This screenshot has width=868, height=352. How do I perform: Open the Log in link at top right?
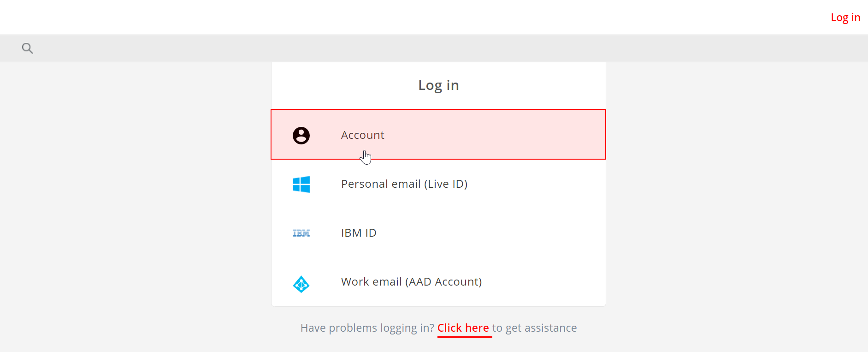(845, 18)
